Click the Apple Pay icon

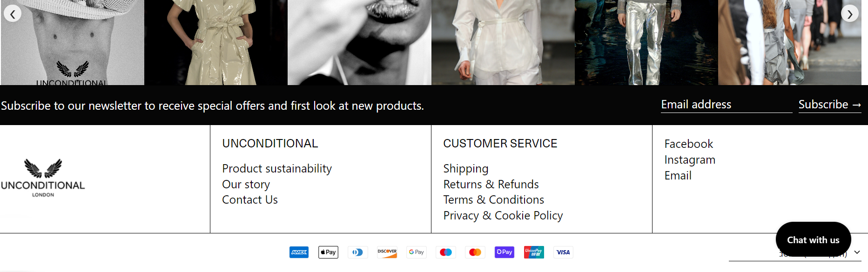[328, 252]
